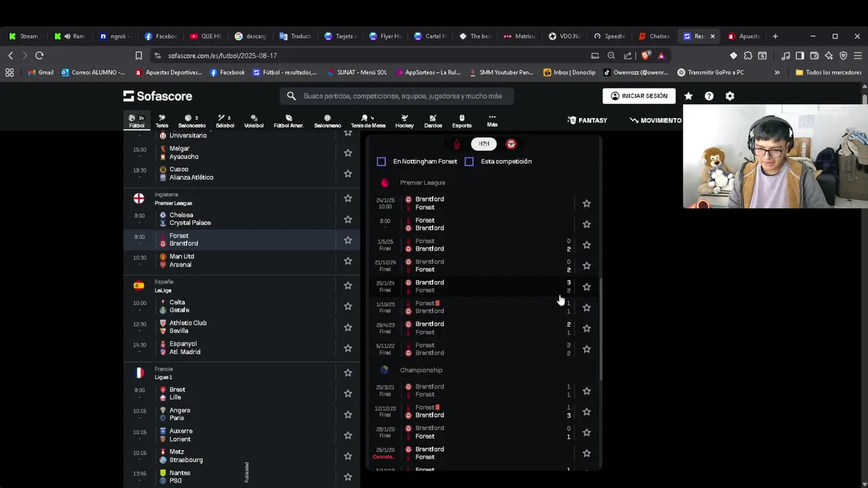Switch to the Tenis sport tab
Screen dimensions: 868x488
161,121
